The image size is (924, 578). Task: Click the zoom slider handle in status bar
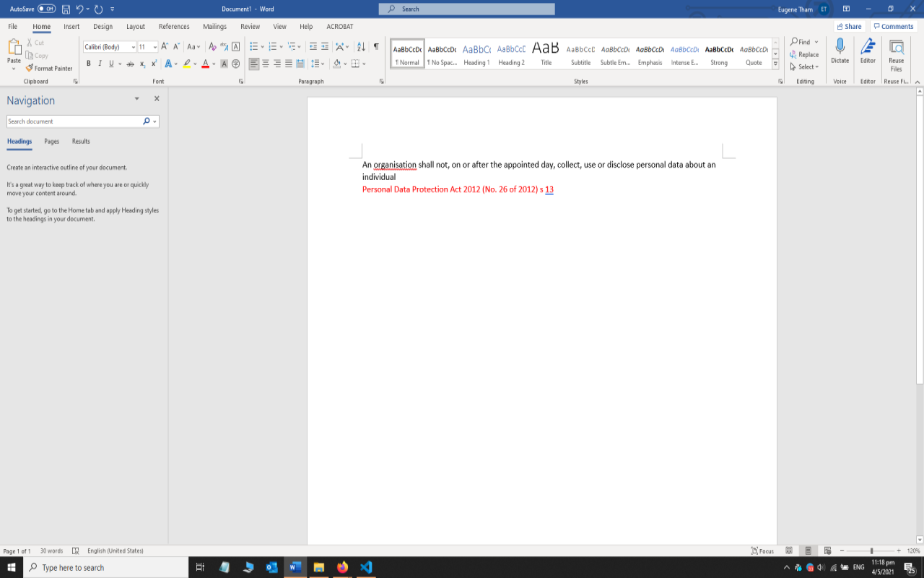(x=871, y=551)
